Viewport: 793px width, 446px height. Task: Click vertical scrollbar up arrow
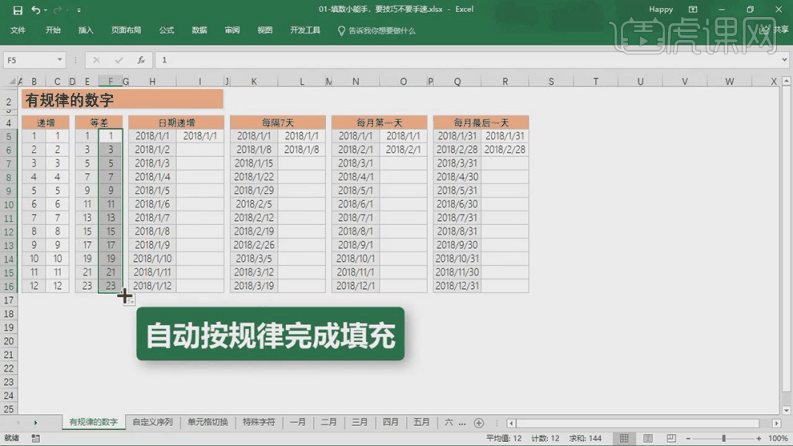(786, 81)
